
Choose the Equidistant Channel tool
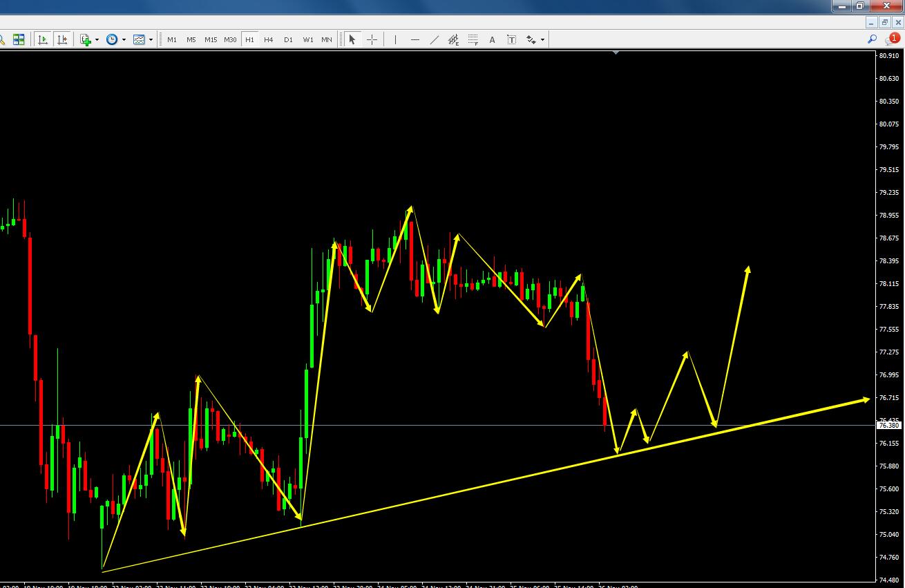(x=453, y=39)
